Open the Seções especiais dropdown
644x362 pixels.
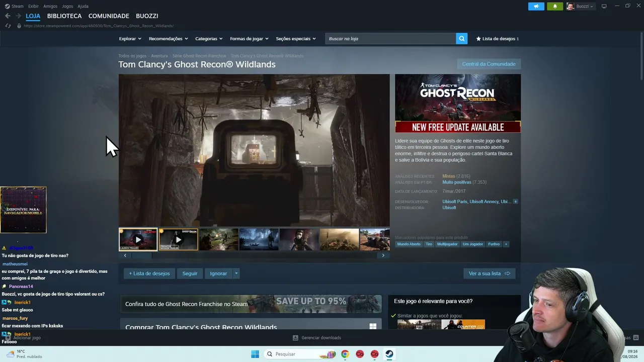(296, 39)
